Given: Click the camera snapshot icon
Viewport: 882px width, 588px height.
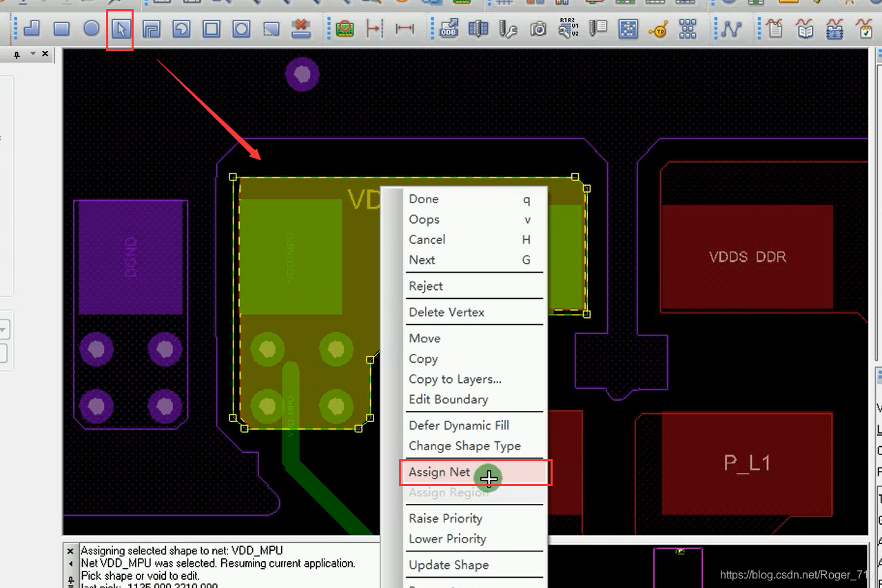Looking at the screenshot, I should click(537, 29).
